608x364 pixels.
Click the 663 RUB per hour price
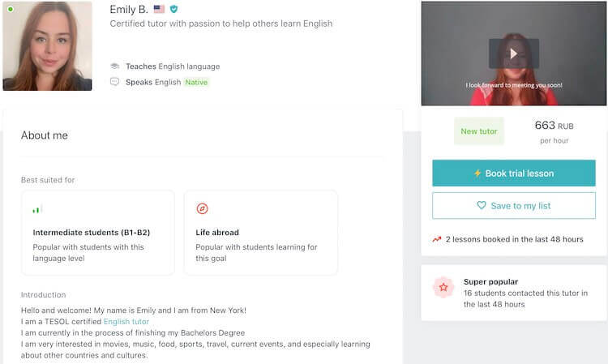click(554, 131)
